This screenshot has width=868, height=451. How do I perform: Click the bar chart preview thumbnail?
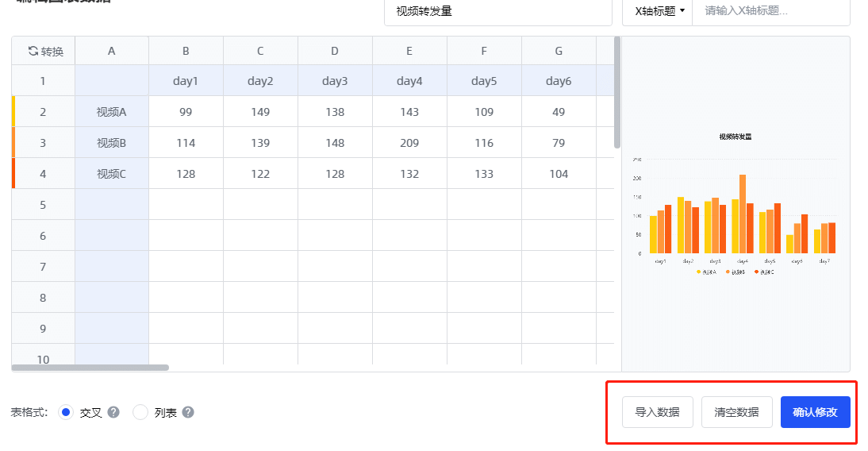(x=735, y=205)
